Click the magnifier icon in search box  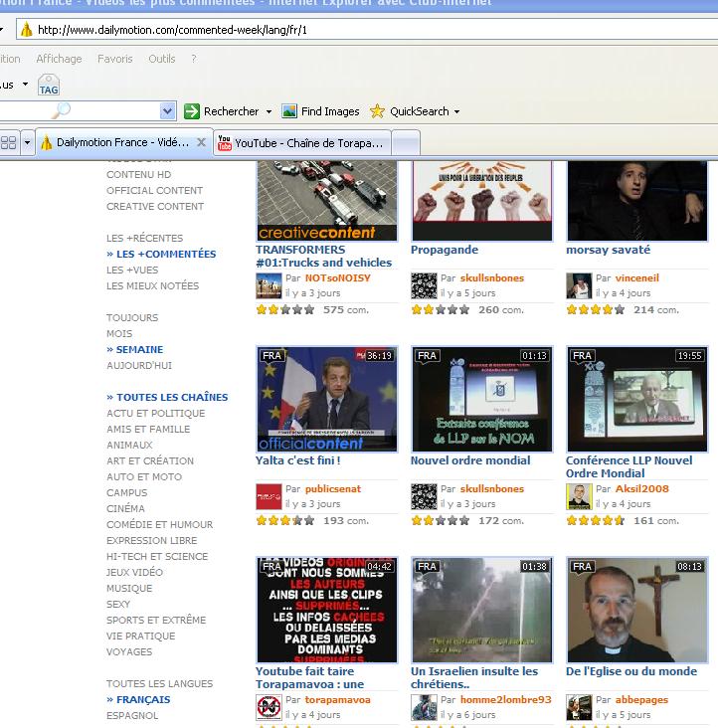[x=61, y=111]
